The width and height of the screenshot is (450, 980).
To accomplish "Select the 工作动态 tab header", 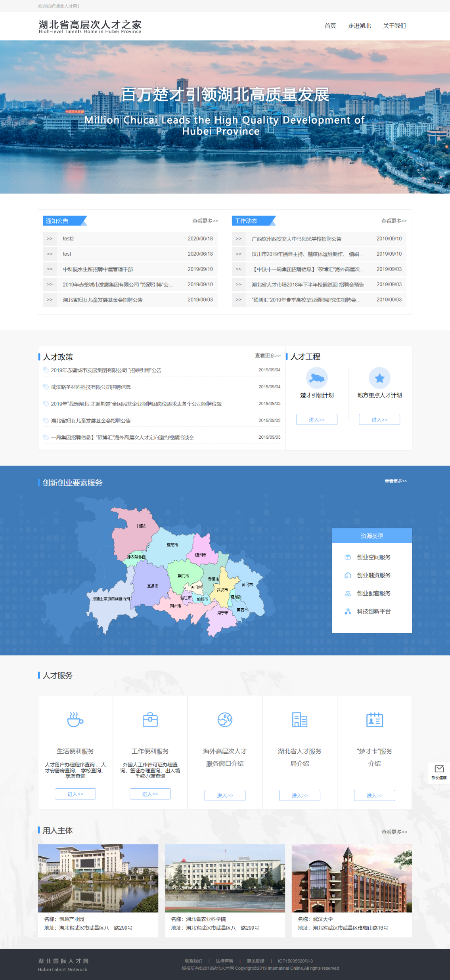I will click(254, 221).
